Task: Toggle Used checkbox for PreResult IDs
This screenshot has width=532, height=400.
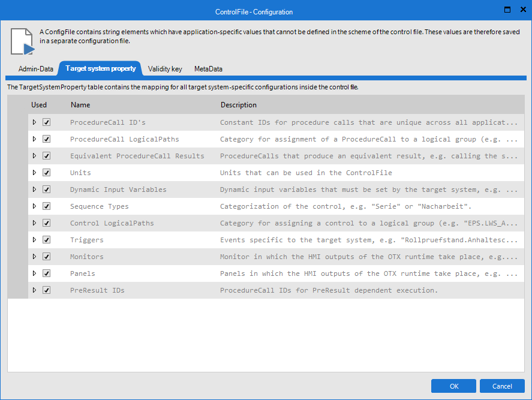Action: click(x=46, y=290)
